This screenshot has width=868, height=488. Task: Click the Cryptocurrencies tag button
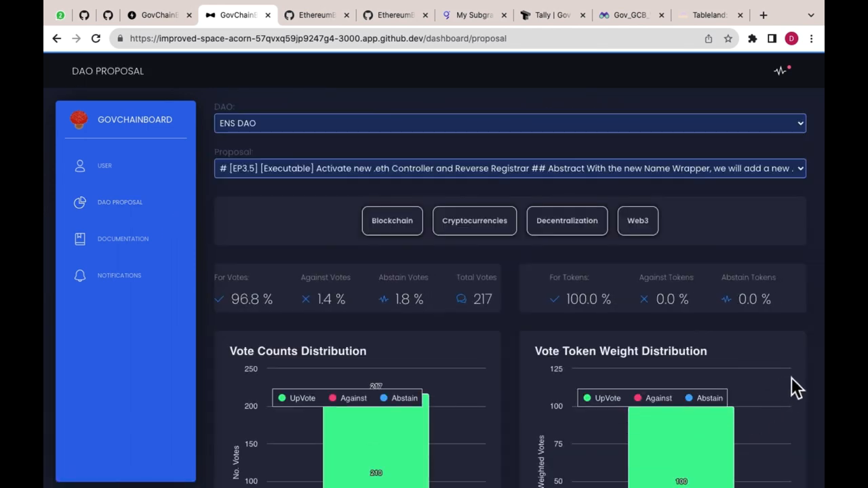click(475, 221)
